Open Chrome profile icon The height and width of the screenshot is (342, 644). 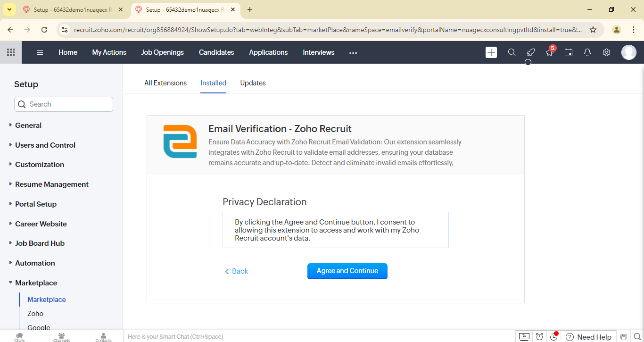point(617,30)
